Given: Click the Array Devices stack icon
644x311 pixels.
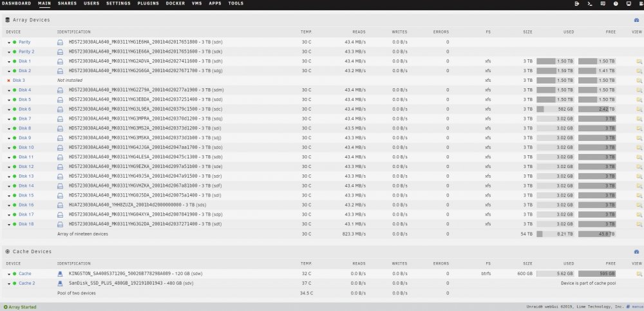Looking at the screenshot, I should pyautogui.click(x=7, y=20).
